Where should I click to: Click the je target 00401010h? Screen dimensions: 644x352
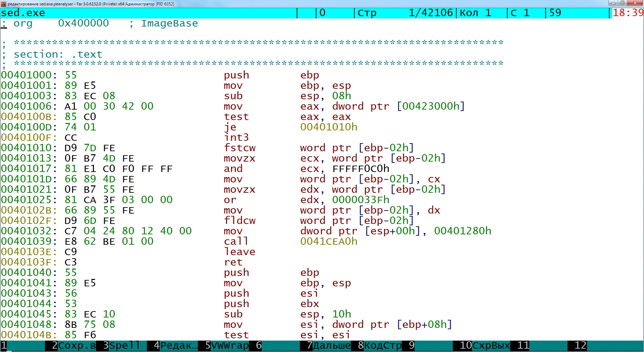329,127
